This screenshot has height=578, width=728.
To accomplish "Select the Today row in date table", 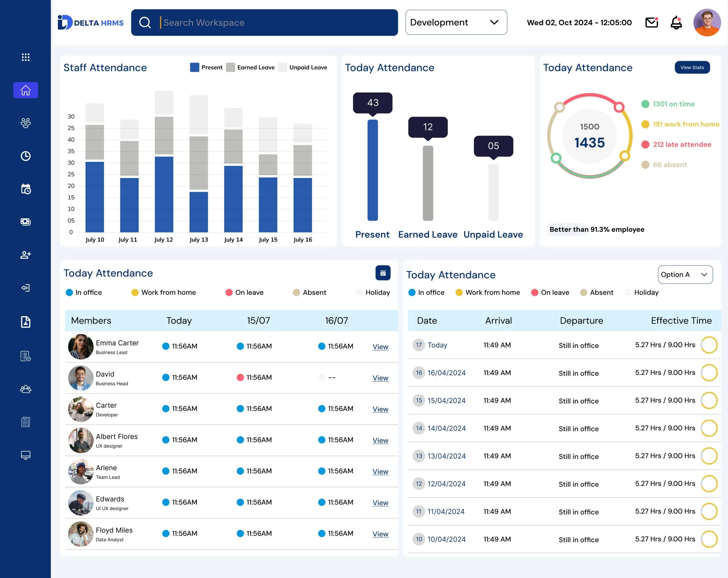I will [x=564, y=345].
